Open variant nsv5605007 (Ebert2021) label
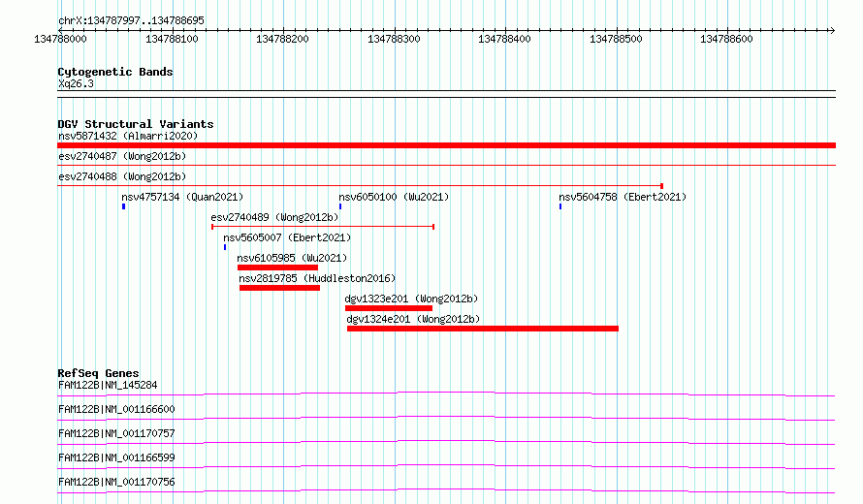Image resolution: width=863 pixels, height=504 pixels. (287, 237)
